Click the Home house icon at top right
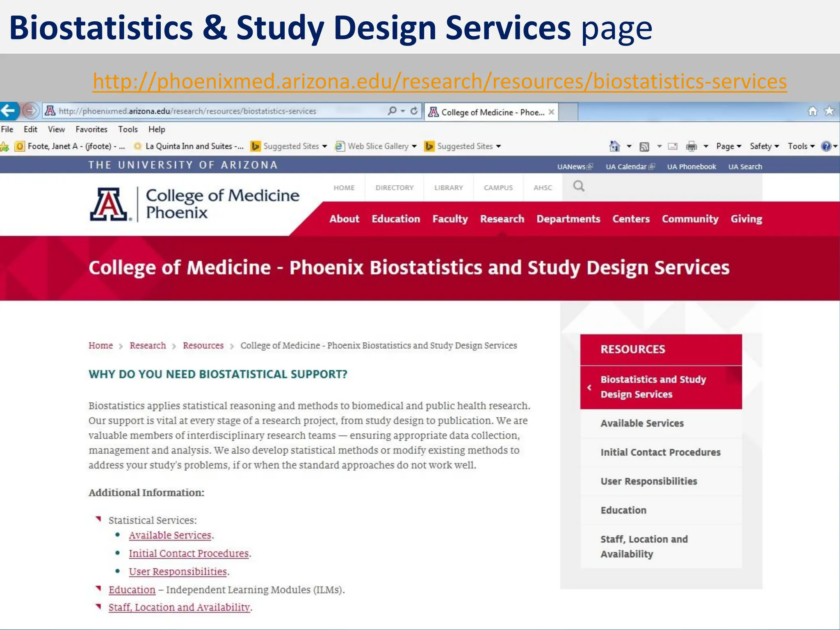Viewport: 840px width, 630px height. coord(813,111)
